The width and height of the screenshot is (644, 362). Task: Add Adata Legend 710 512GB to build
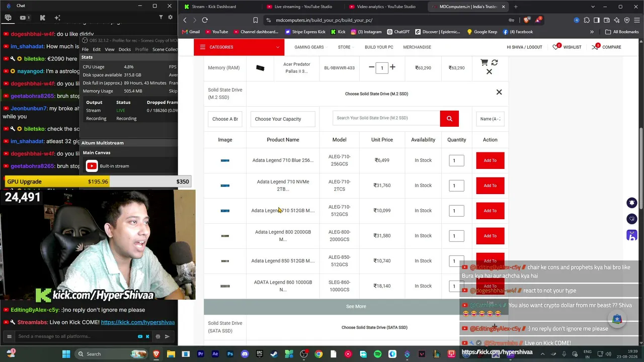490,211
